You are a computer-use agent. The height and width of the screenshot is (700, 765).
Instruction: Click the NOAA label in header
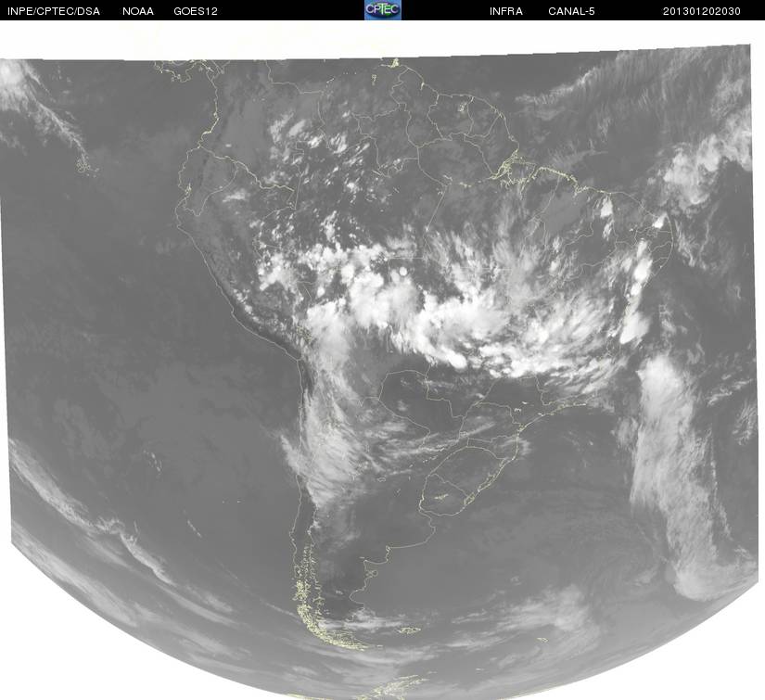[138, 11]
